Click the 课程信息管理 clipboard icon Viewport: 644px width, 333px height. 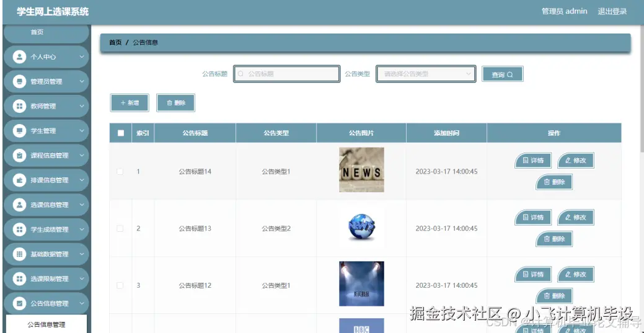pos(19,156)
